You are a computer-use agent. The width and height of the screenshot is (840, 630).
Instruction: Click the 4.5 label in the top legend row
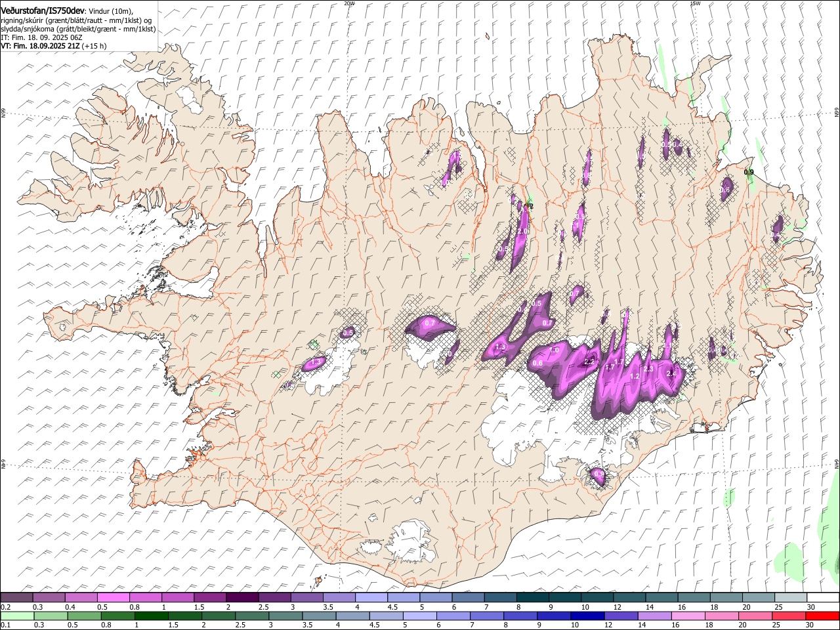pyautogui.click(x=392, y=607)
